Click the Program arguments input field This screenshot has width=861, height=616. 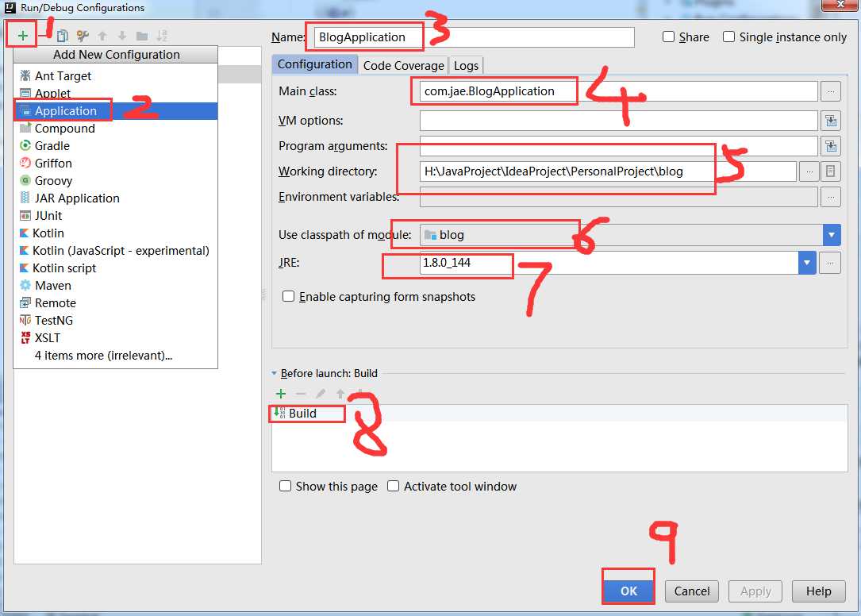tap(619, 145)
